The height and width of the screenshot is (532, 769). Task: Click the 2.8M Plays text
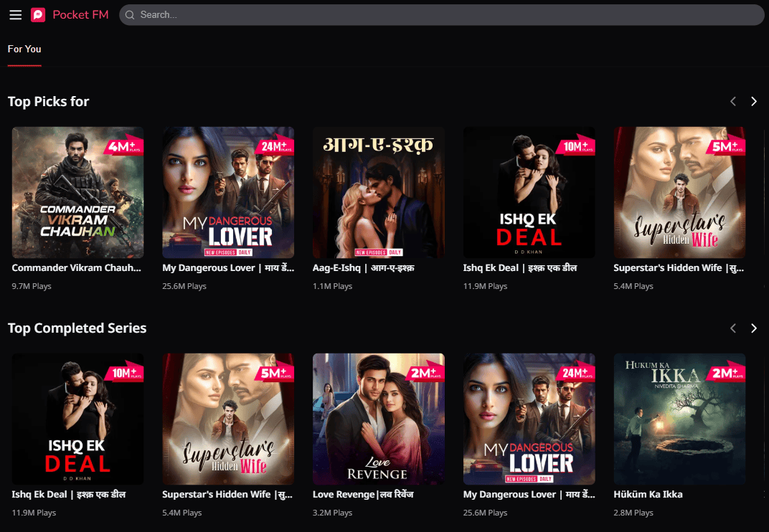(633, 513)
